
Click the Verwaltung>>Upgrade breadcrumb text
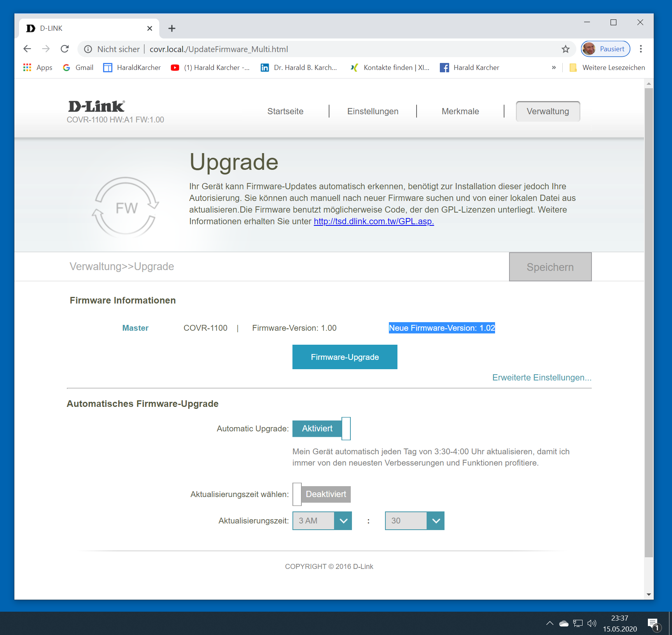pyautogui.click(x=122, y=267)
